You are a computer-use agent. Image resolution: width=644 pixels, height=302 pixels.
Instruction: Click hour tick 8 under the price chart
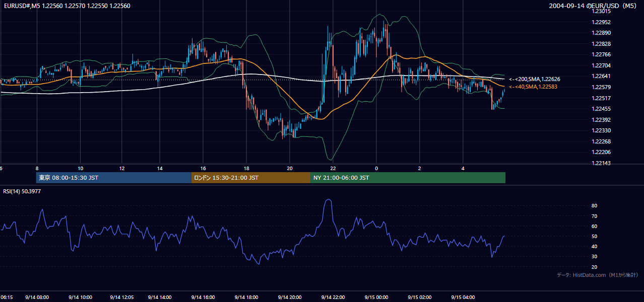tap(37, 168)
